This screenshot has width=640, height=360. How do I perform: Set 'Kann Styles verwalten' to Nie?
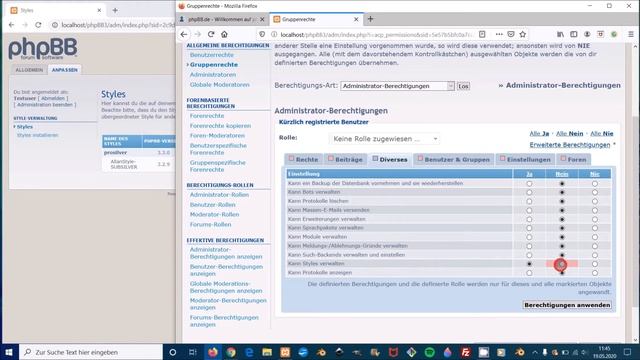click(x=595, y=264)
